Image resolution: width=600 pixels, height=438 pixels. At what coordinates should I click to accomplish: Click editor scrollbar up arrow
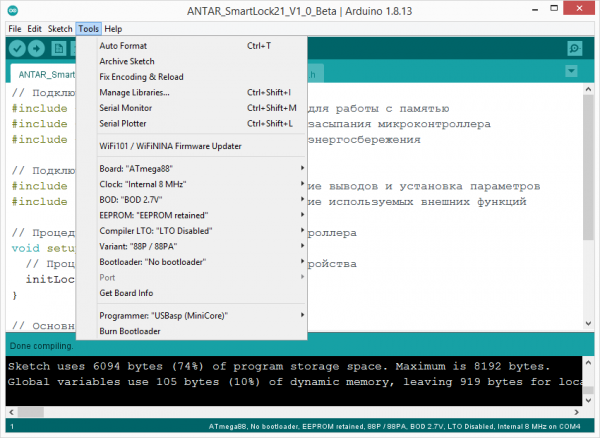pyautogui.click(x=588, y=90)
